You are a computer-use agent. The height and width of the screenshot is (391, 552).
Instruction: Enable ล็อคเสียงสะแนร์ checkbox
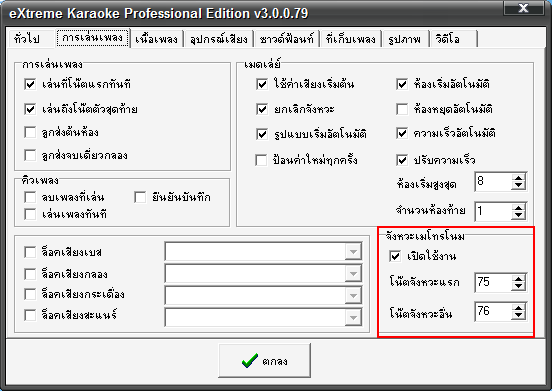pos(30,315)
